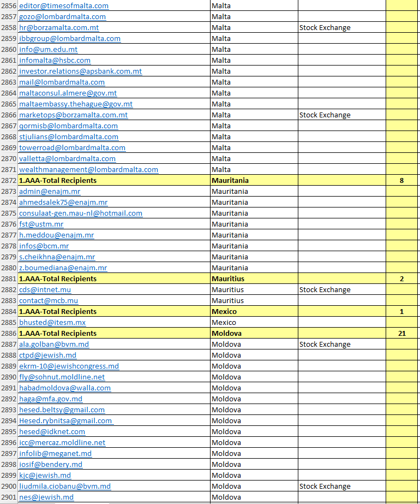420x504 pixels.
Task: Click the hr@borzamalta.com.mt link
Action: [x=59, y=28]
